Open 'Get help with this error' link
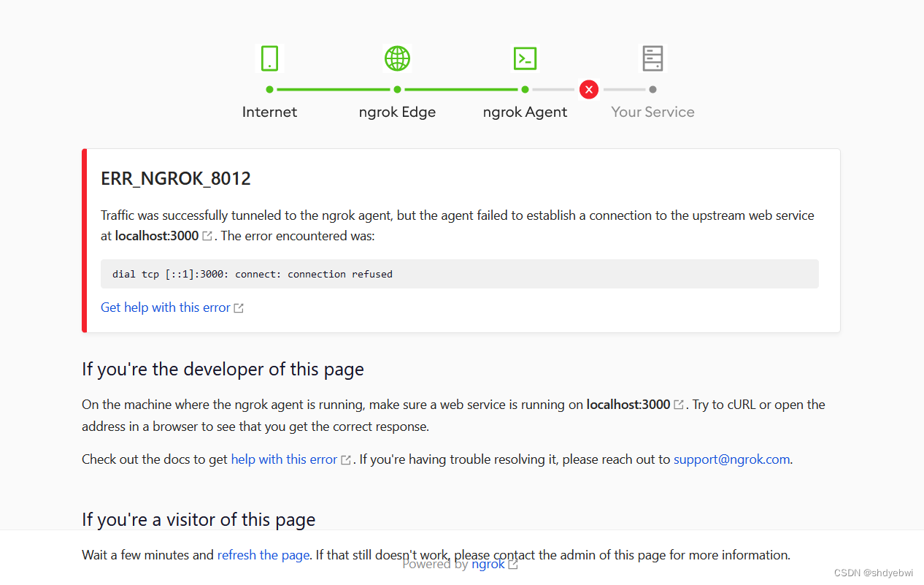This screenshot has width=924, height=585. tap(166, 307)
